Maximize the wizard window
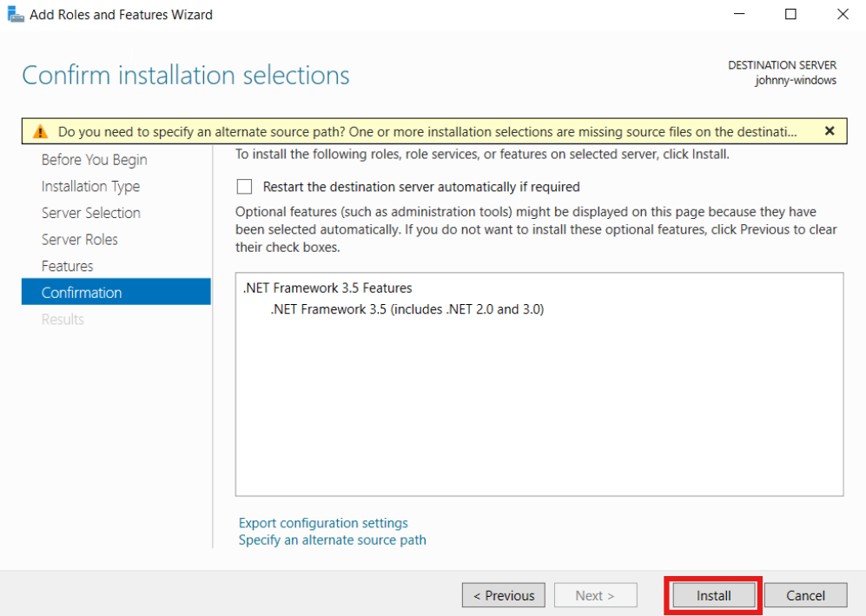 [790, 14]
